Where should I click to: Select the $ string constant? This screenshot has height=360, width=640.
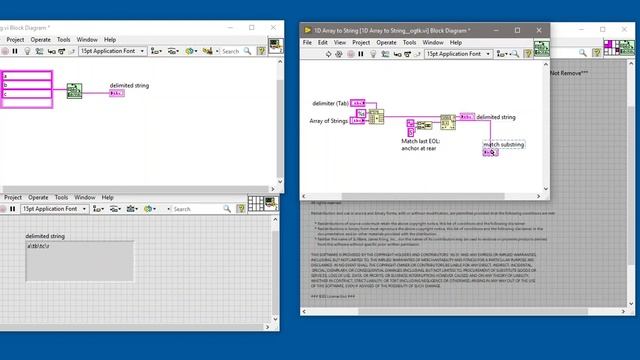click(411, 132)
